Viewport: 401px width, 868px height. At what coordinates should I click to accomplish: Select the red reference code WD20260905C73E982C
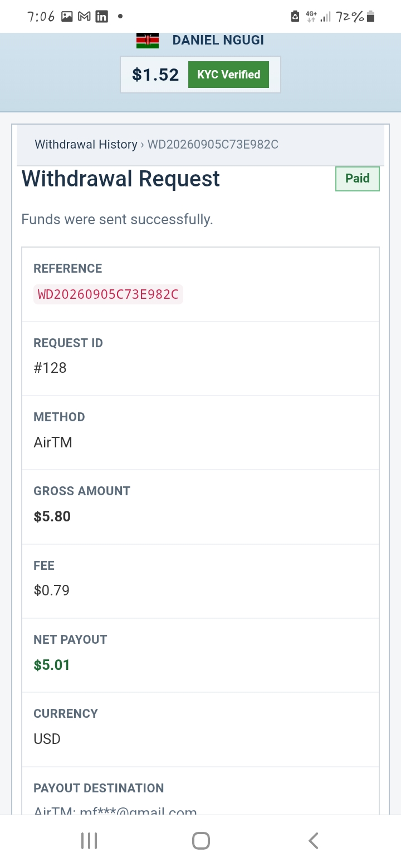[x=108, y=294]
